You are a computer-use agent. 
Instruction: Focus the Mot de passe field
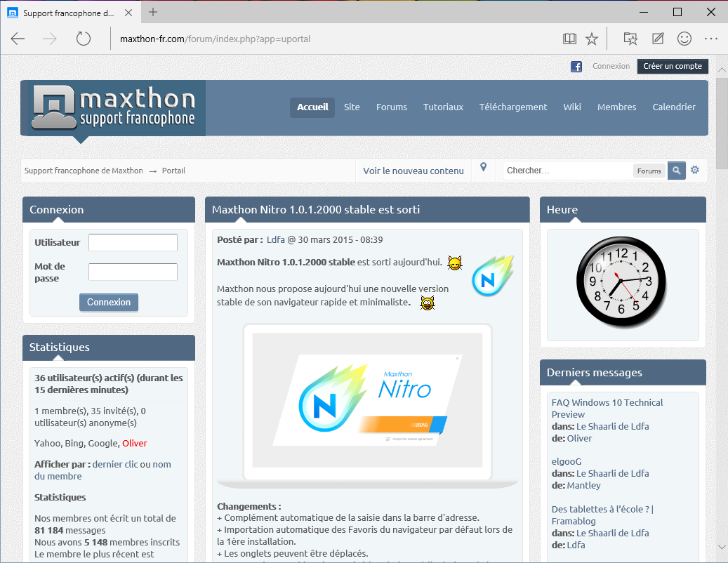[133, 272]
